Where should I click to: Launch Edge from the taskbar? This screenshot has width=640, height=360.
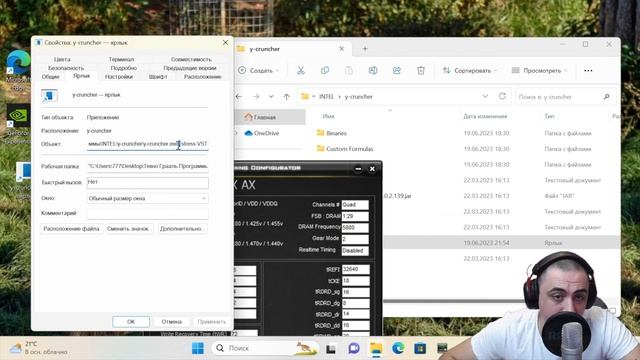click(x=398, y=348)
